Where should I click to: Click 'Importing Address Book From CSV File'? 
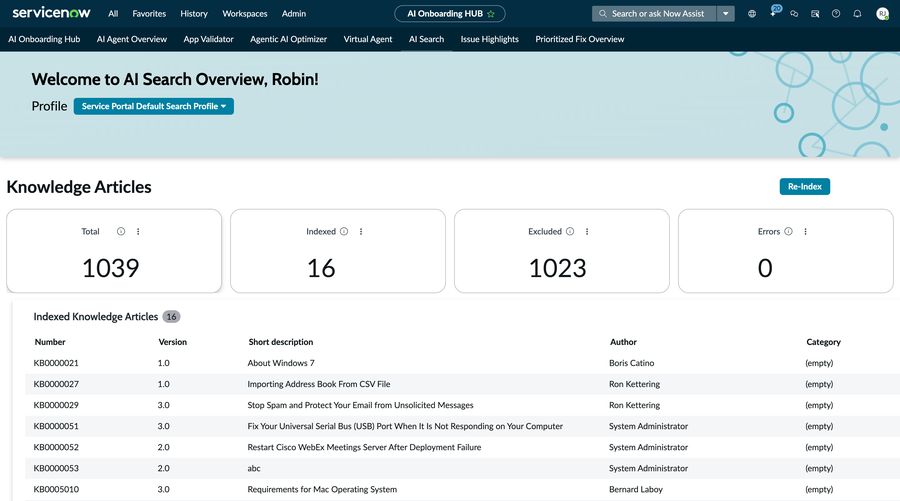coord(319,384)
